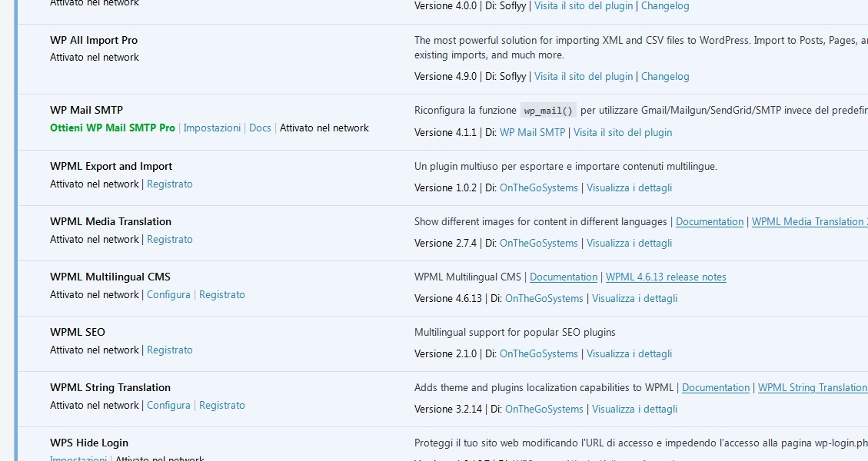
Task: Open Docs link for WP Mail SMTP
Action: (x=260, y=128)
